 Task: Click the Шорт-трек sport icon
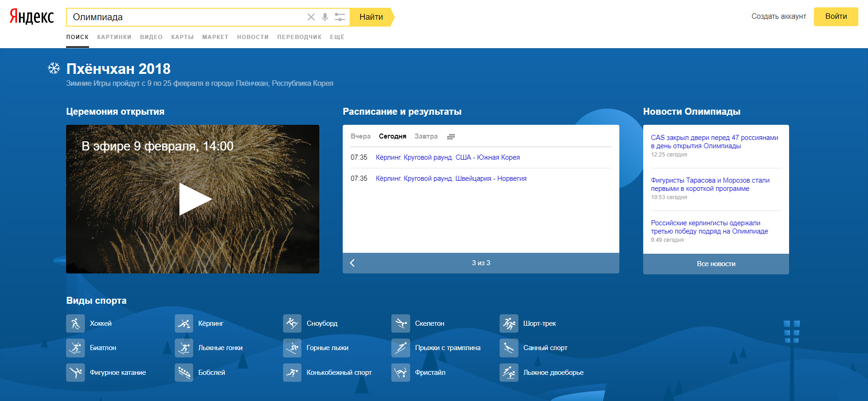509,323
